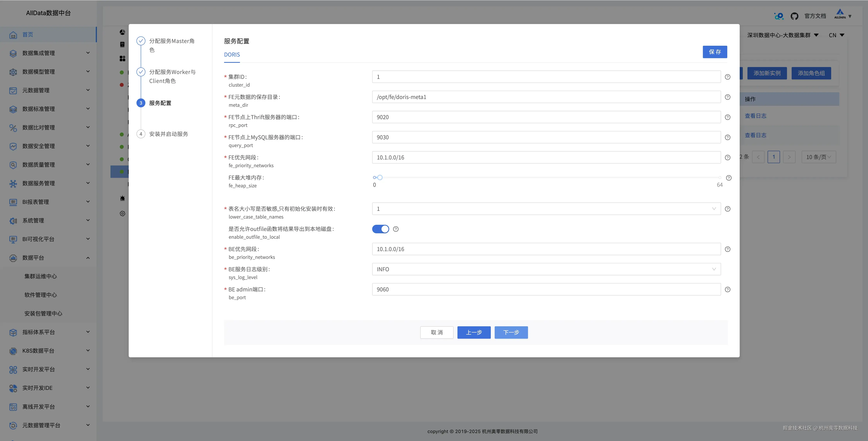Click help icon next to query_port field

click(x=727, y=137)
